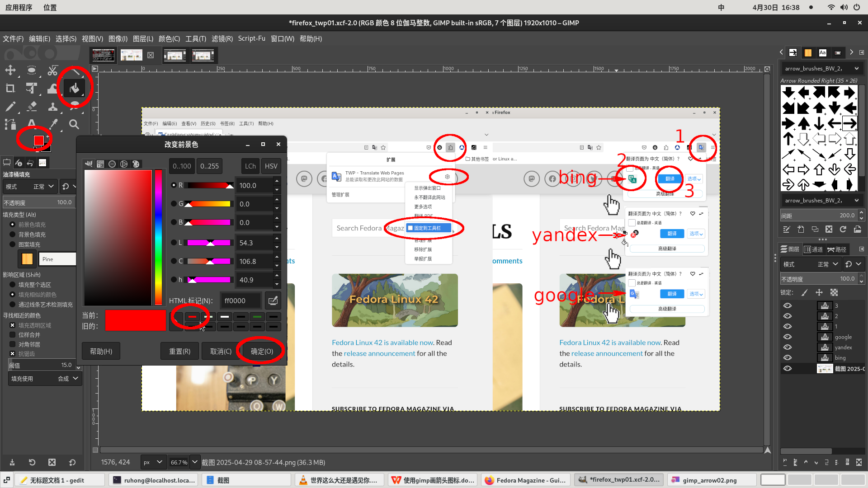The image size is (868, 488).
Task: Select the Text tool
Action: [31, 124]
